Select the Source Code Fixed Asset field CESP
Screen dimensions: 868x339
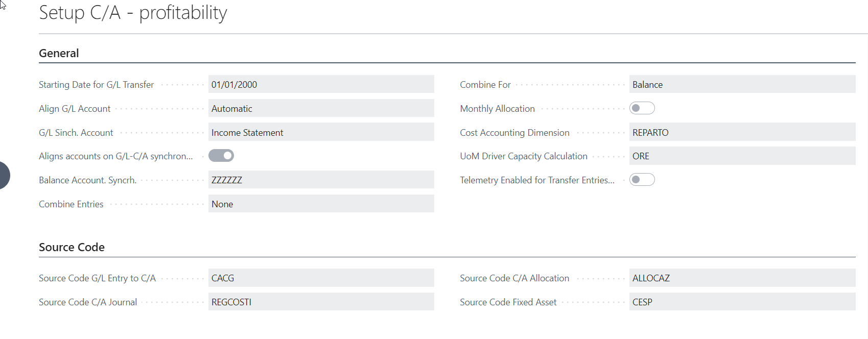coord(742,302)
